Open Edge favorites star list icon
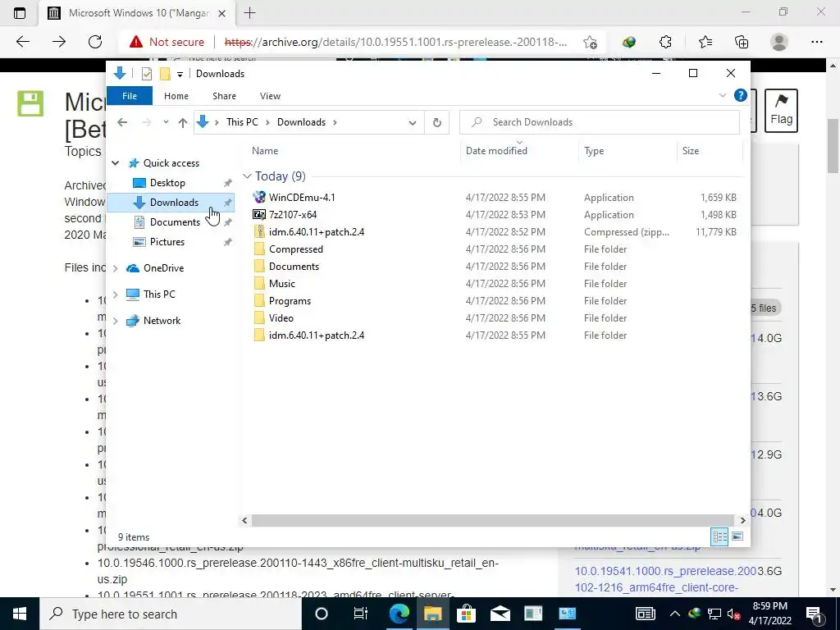The height and width of the screenshot is (630, 840). coord(705,42)
